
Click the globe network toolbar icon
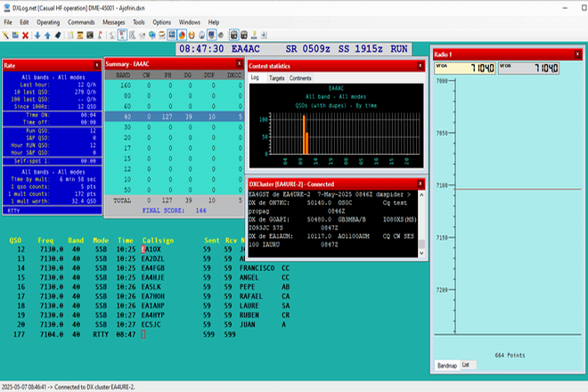click(151, 36)
